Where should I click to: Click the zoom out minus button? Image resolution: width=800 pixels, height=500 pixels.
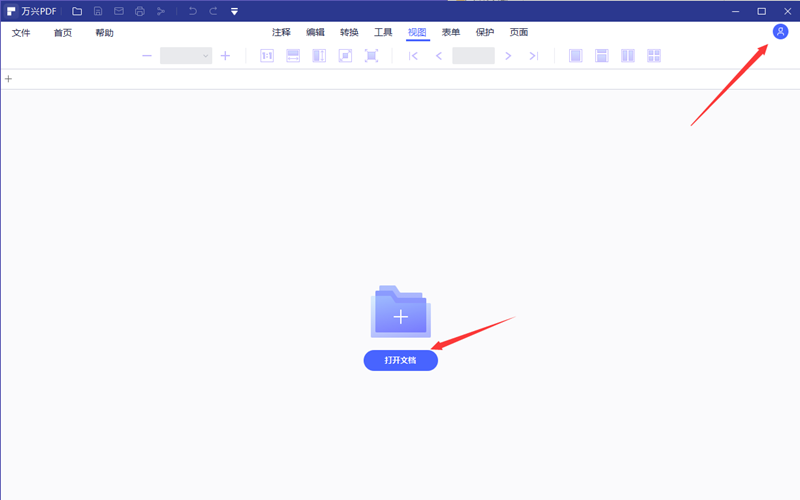click(147, 56)
